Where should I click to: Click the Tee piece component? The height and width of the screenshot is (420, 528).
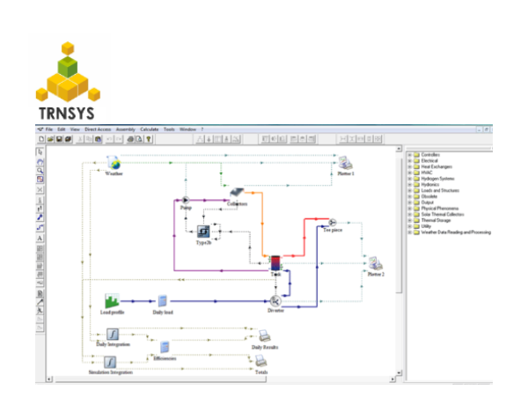333,222
